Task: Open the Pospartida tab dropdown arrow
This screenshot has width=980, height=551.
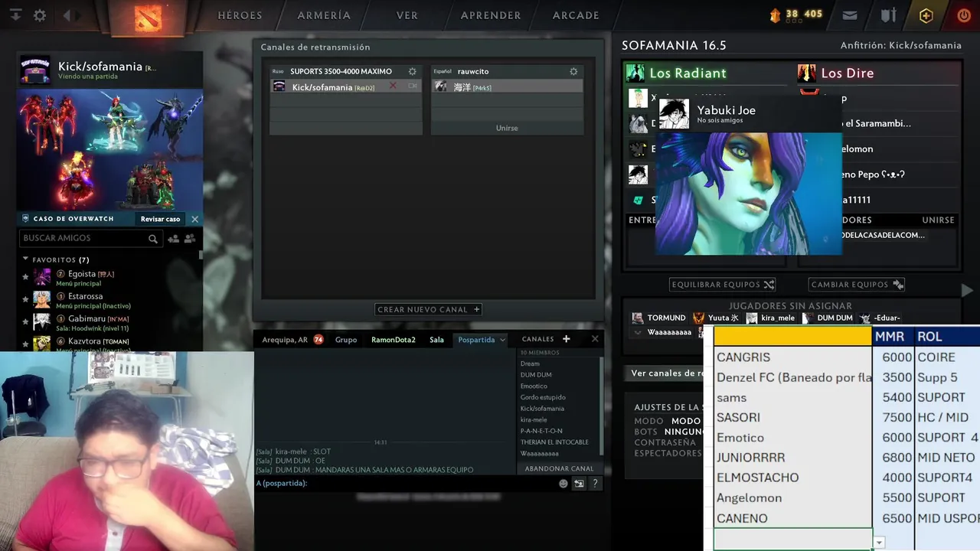Action: point(502,340)
